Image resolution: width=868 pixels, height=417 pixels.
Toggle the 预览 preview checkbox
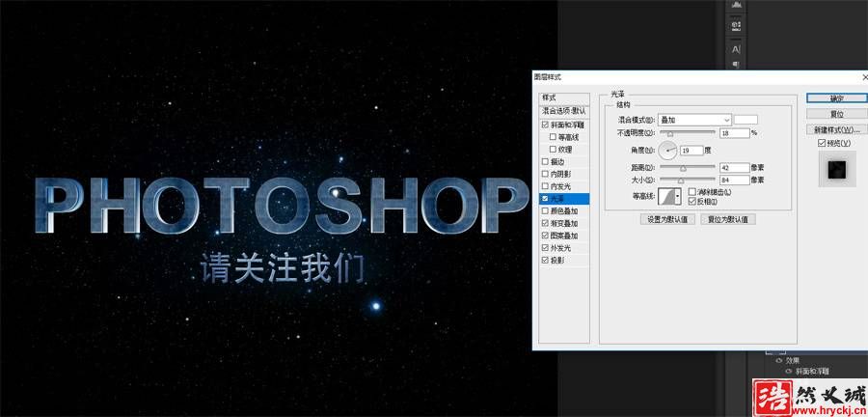(x=822, y=144)
